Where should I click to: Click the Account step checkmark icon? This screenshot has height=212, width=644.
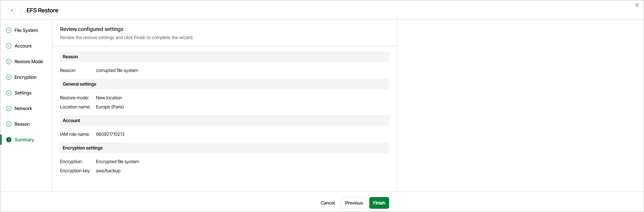[x=9, y=46]
